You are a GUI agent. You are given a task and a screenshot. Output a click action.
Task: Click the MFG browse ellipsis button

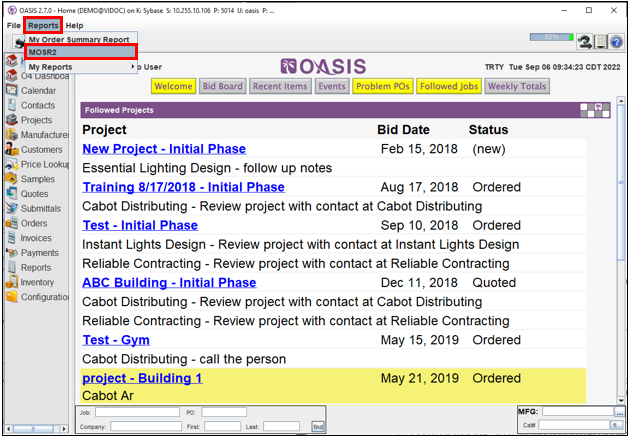point(619,412)
